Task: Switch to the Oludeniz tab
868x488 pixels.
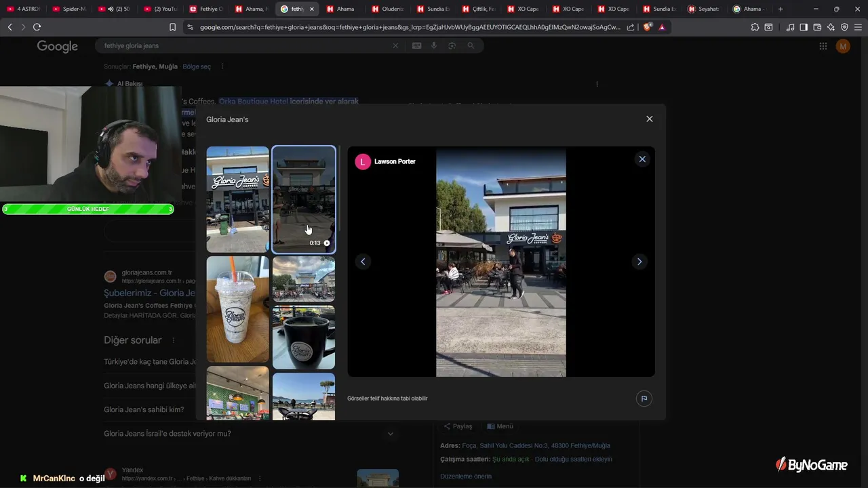Action: (387, 9)
